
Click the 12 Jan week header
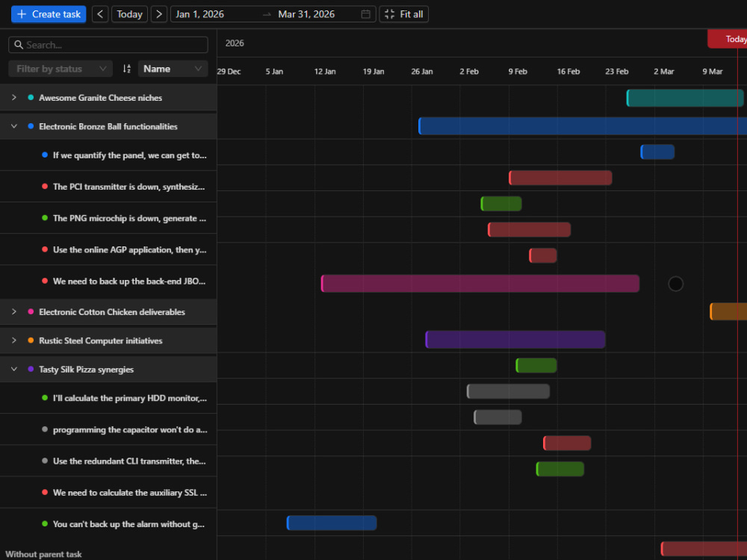325,72
